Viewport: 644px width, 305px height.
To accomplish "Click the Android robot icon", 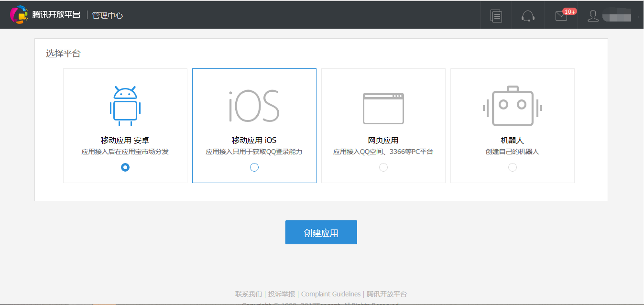I will (125, 106).
